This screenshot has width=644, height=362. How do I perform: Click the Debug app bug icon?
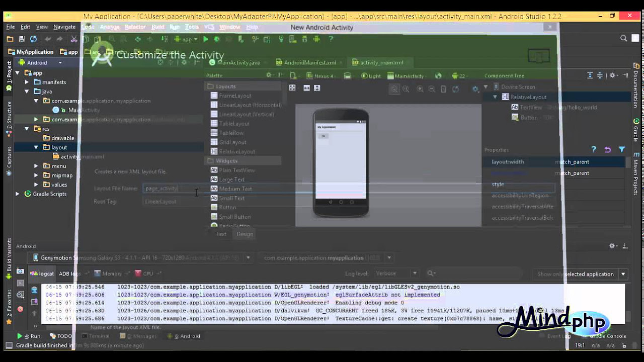[x=217, y=39]
